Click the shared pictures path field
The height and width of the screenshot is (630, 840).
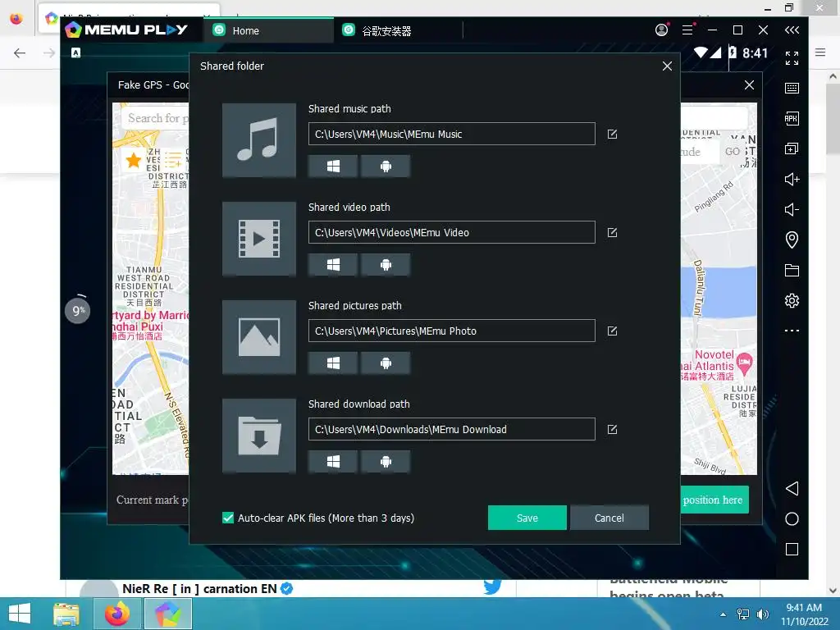(x=452, y=331)
